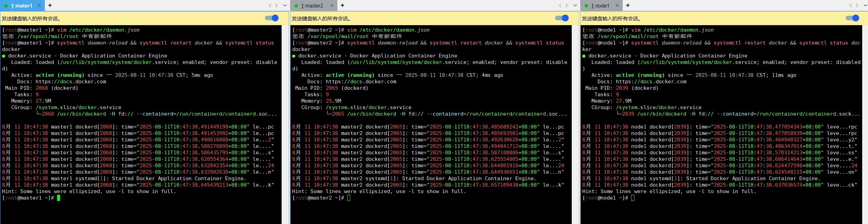Open docs.docker.com link in master2 terminal

click(x=361, y=82)
